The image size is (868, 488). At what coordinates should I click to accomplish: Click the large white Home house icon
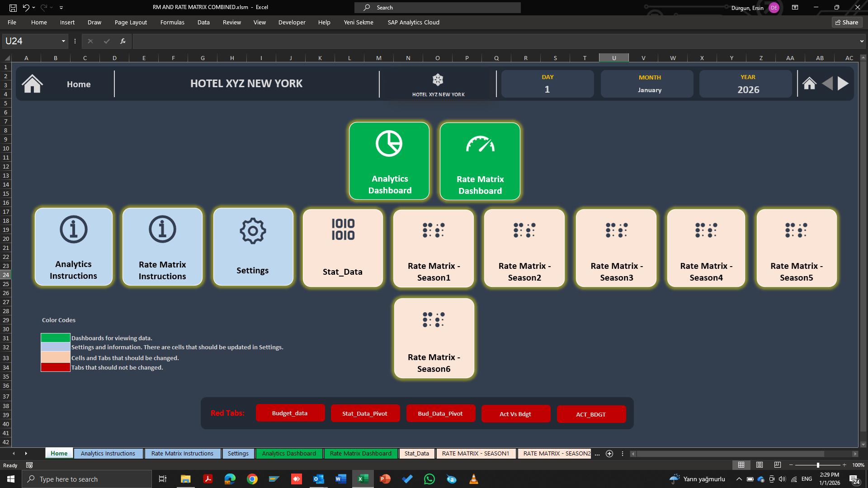pos(33,84)
